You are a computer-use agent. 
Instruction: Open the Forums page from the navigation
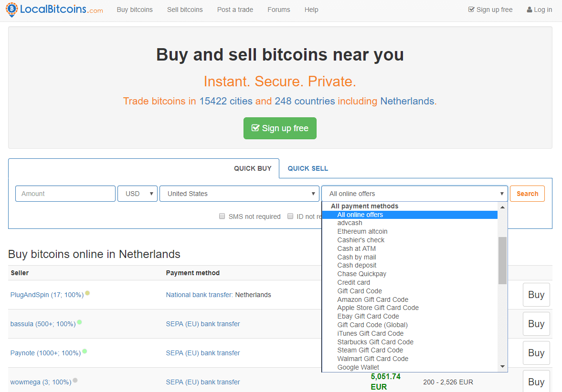coord(279,10)
